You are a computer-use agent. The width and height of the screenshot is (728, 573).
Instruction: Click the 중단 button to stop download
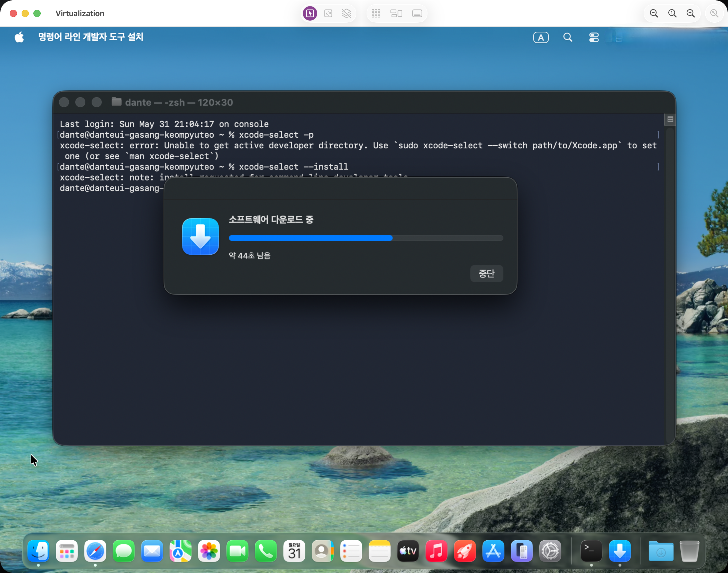(x=487, y=273)
